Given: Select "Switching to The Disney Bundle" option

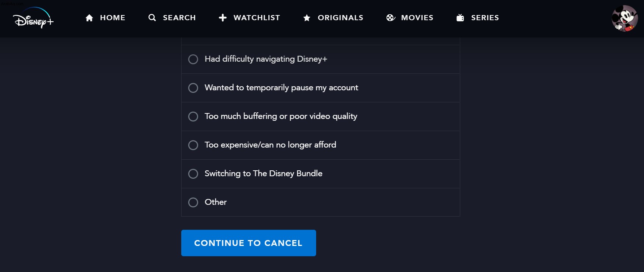Looking at the screenshot, I should [x=321, y=174].
